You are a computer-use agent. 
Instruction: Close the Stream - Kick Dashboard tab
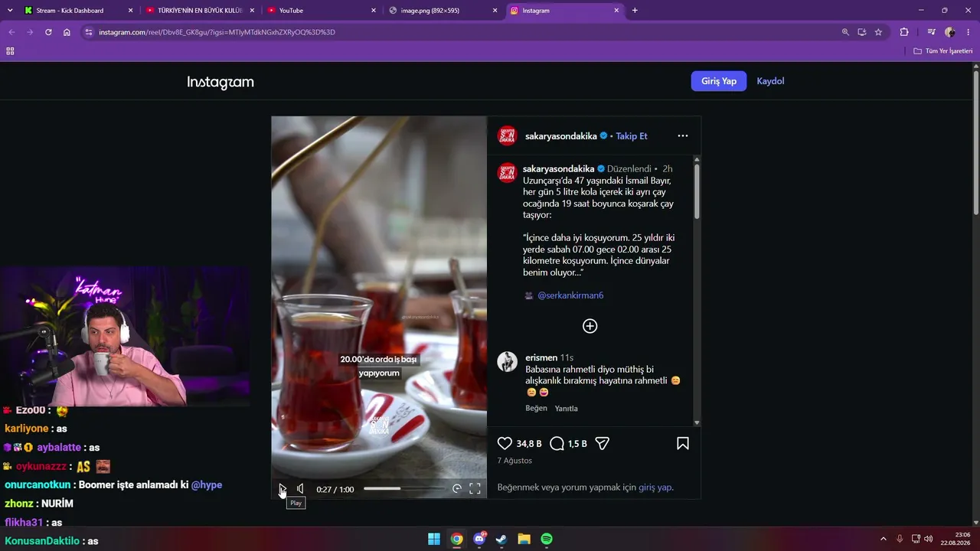pyautogui.click(x=130, y=11)
